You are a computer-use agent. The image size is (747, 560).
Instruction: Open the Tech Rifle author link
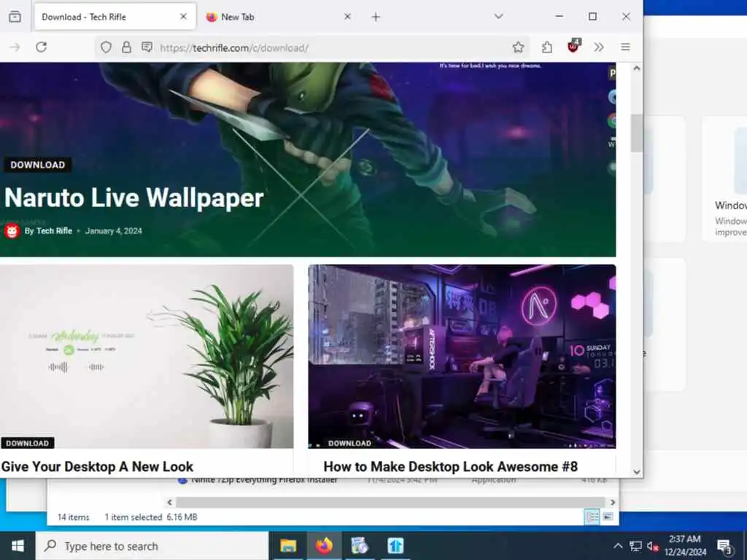tap(54, 231)
